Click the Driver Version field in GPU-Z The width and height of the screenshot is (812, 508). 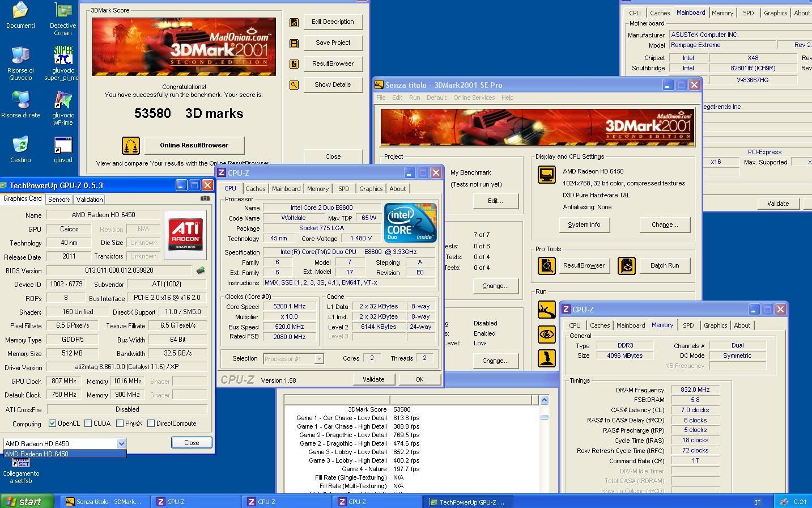click(127, 367)
